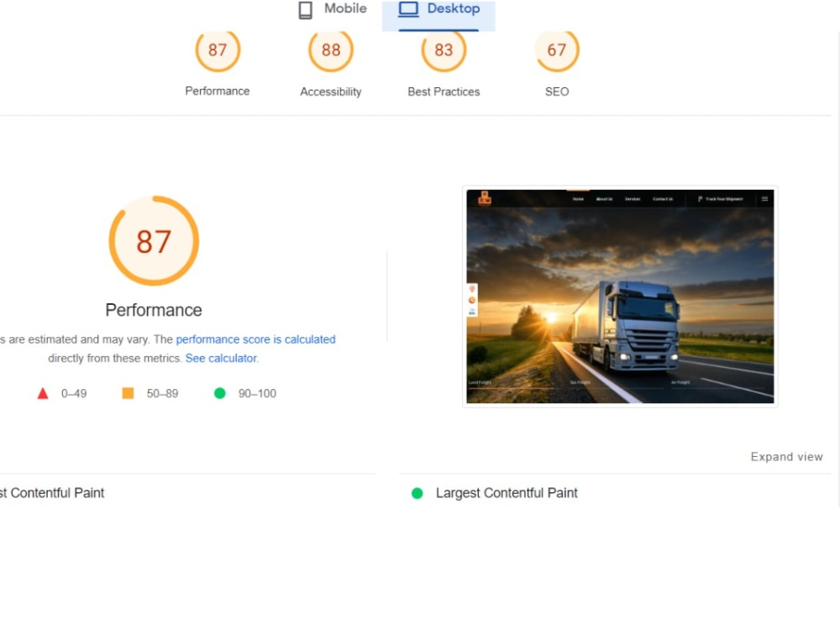Click the Performance score gauge showing 87
The height and width of the screenshot is (630, 840).
click(x=218, y=50)
